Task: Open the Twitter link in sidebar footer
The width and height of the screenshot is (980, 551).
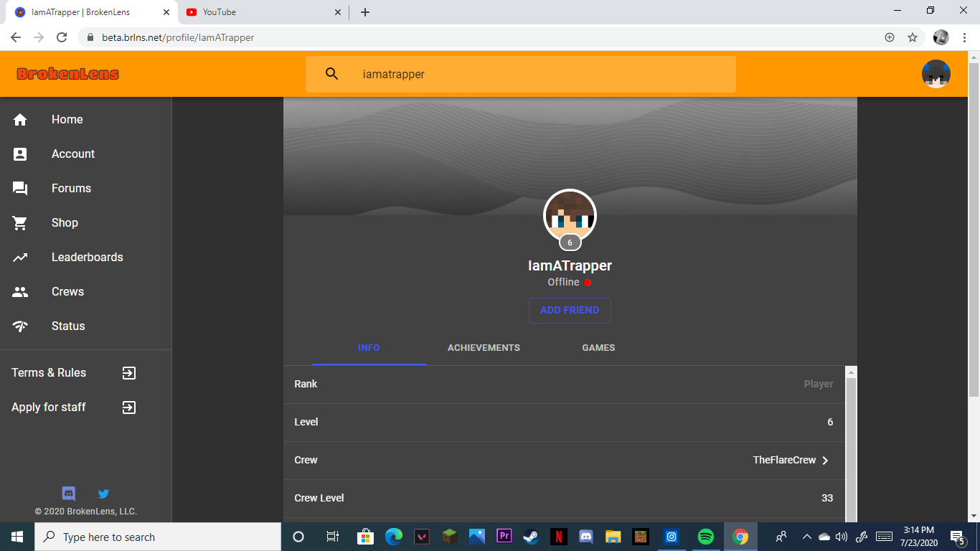Action: click(103, 494)
